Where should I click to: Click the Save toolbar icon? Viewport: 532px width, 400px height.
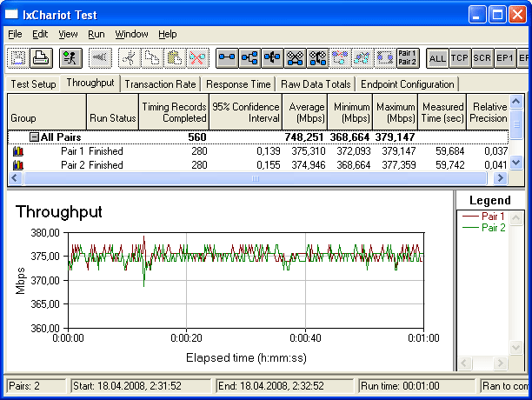[18, 58]
